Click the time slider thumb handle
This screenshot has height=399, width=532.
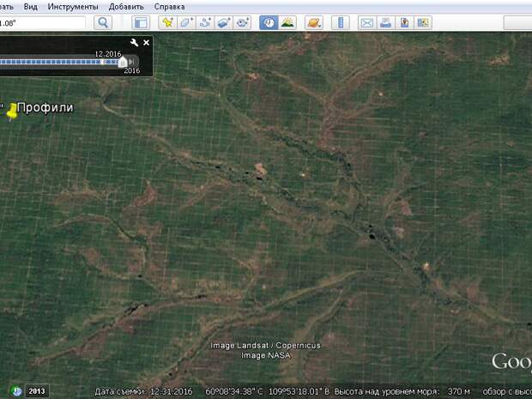[x=123, y=62]
